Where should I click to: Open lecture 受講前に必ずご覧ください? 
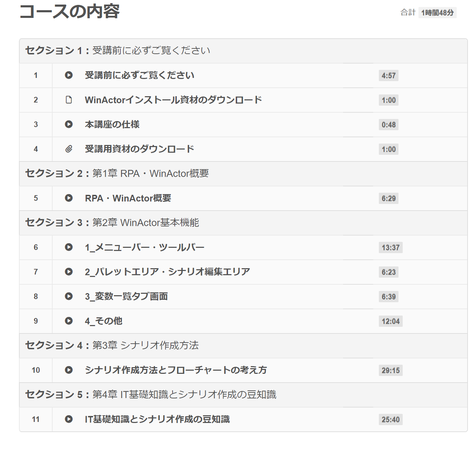pyautogui.click(x=140, y=75)
